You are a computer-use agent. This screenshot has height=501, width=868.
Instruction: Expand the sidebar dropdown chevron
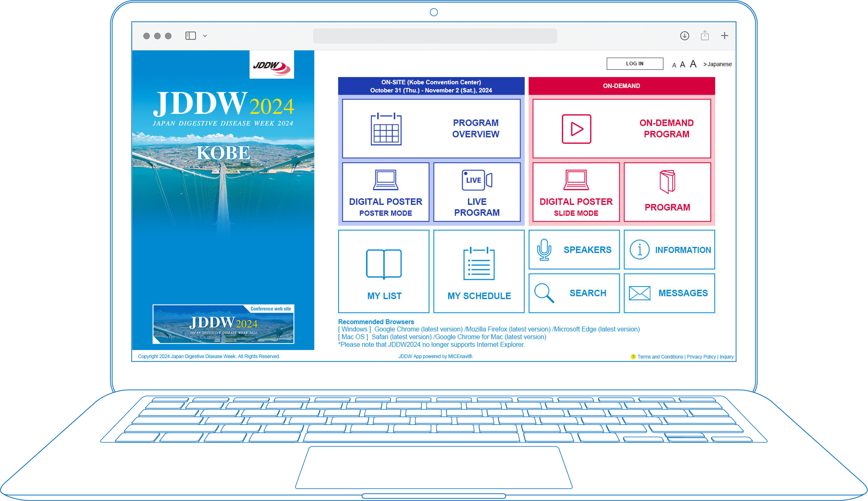click(205, 36)
